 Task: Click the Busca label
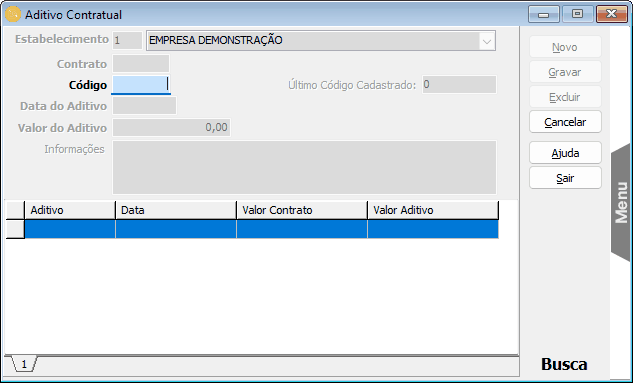click(564, 364)
